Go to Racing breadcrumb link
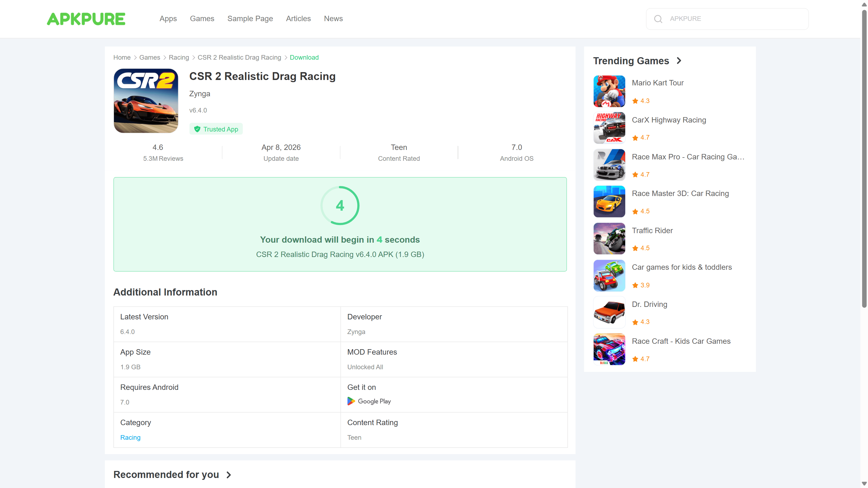The image size is (868, 488). (x=178, y=57)
